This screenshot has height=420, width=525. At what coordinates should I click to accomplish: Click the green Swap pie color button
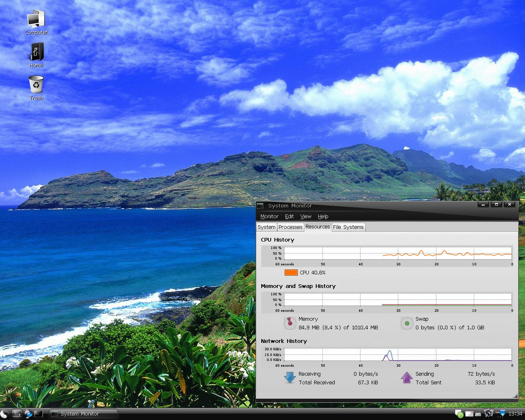pos(407,323)
